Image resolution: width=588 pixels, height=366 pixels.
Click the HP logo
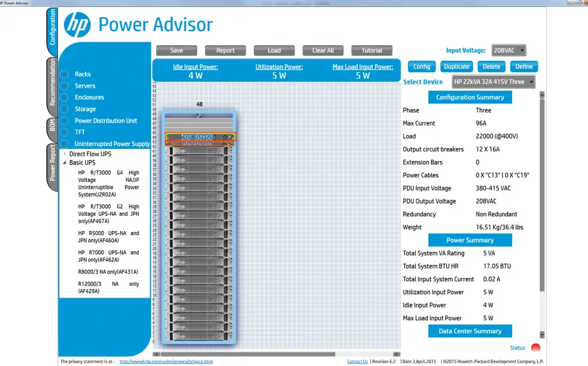[78, 24]
